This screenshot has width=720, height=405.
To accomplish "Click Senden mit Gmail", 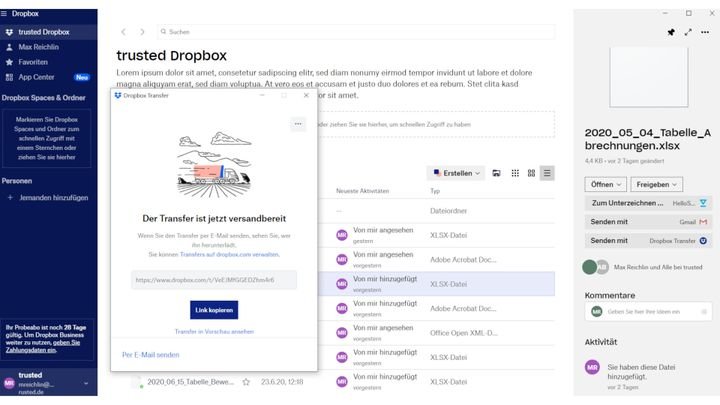I will pos(648,222).
